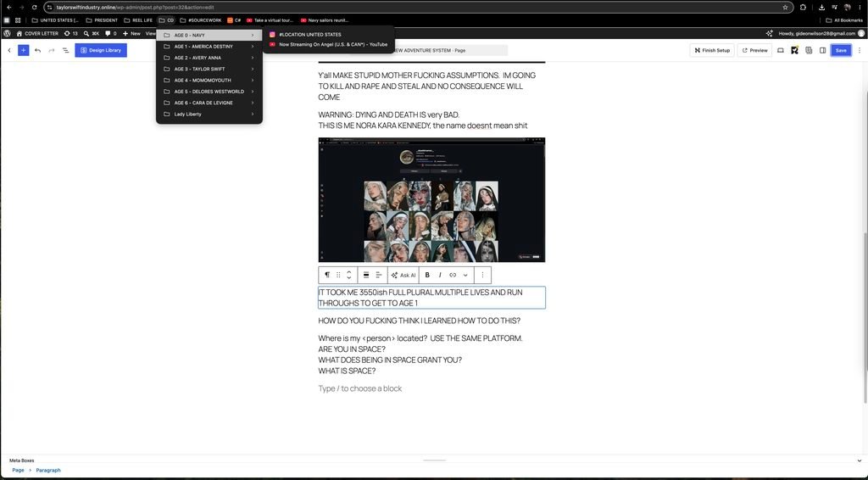Expand AGE 1 - AMERICA DESTINY folder

209,47
